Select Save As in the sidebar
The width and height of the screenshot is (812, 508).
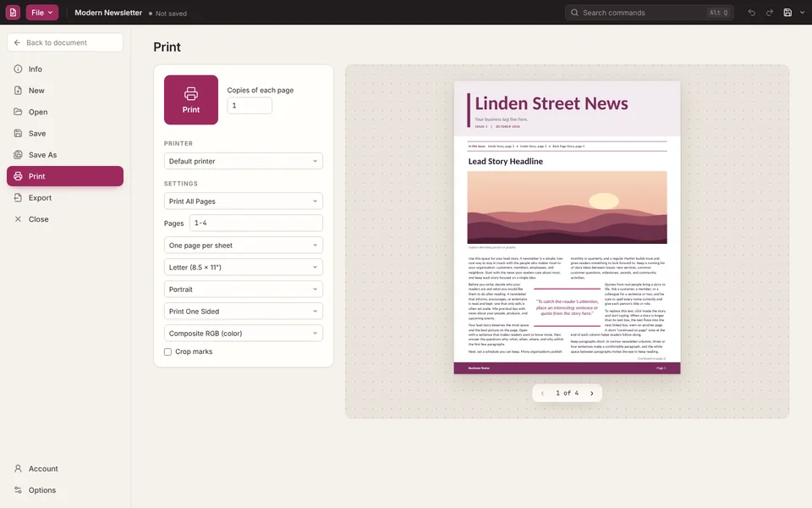point(65,154)
